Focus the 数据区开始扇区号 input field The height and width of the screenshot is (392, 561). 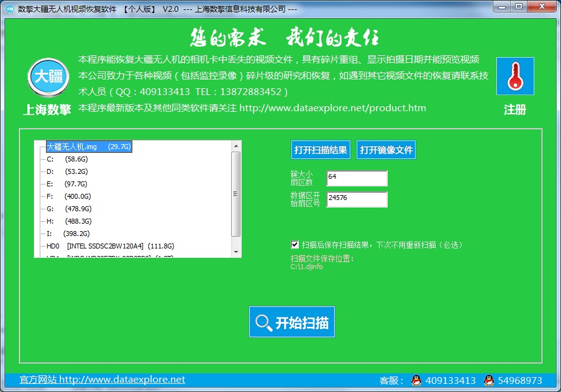click(357, 199)
